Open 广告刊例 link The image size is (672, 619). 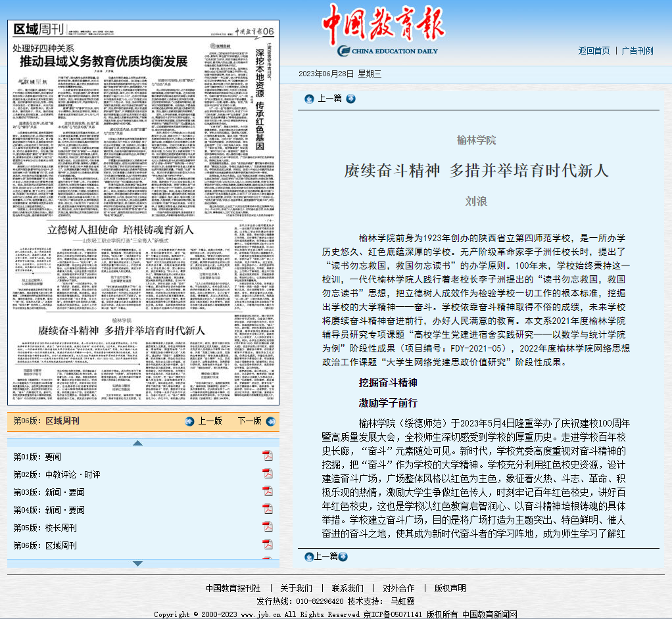pyautogui.click(x=637, y=51)
